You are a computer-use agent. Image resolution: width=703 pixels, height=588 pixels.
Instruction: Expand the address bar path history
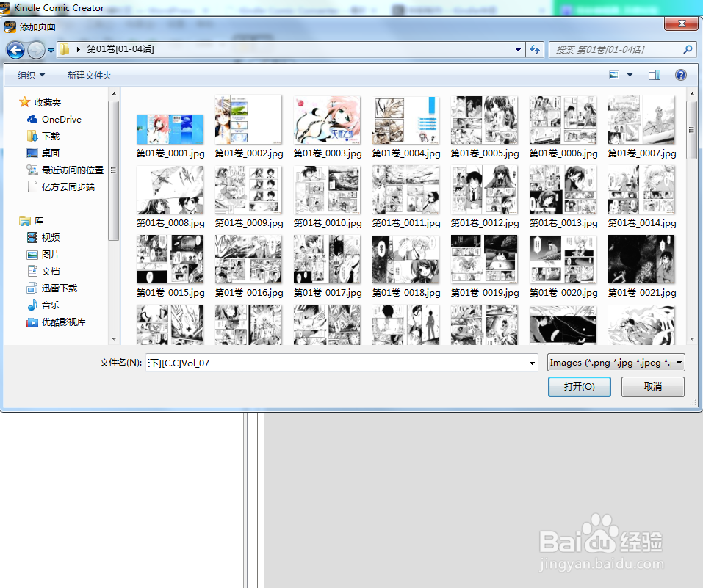pyautogui.click(x=518, y=50)
